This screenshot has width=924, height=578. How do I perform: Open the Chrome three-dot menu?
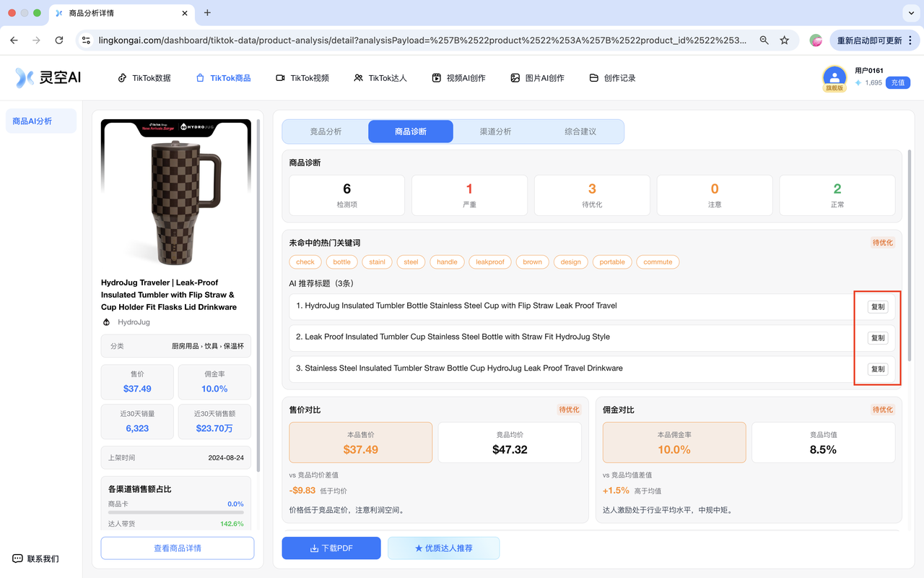point(911,40)
